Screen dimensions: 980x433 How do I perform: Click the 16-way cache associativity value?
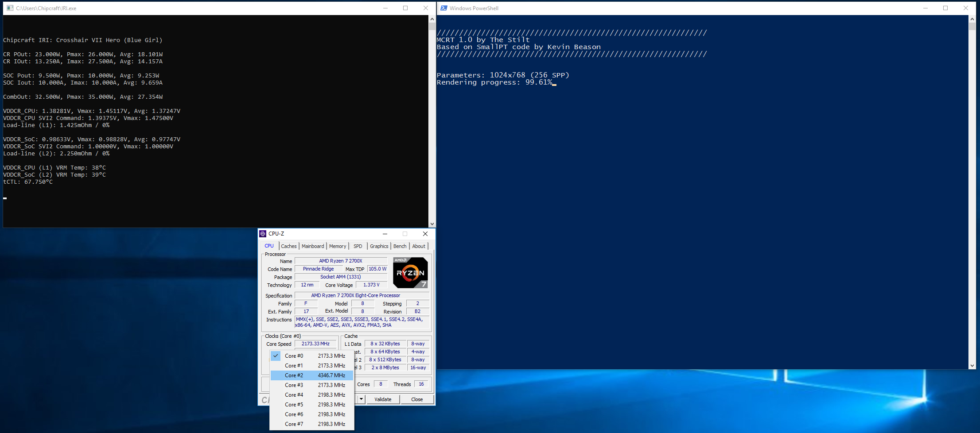coord(418,368)
